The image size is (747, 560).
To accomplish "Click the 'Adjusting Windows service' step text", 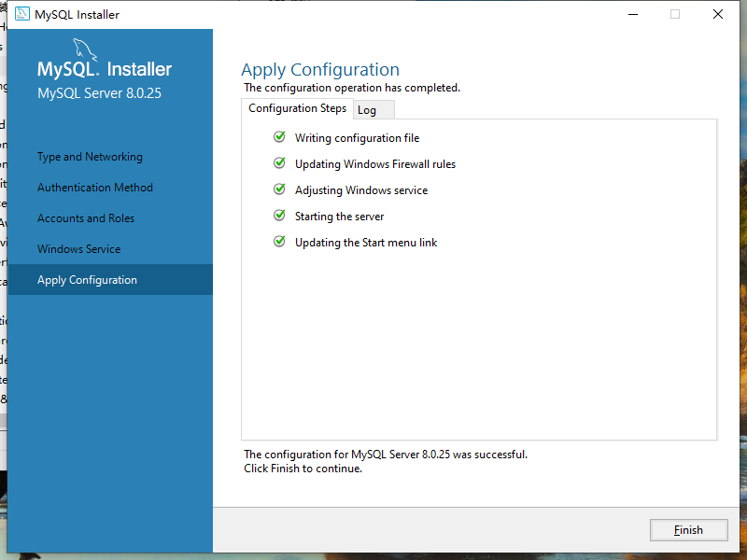I will 361,190.
